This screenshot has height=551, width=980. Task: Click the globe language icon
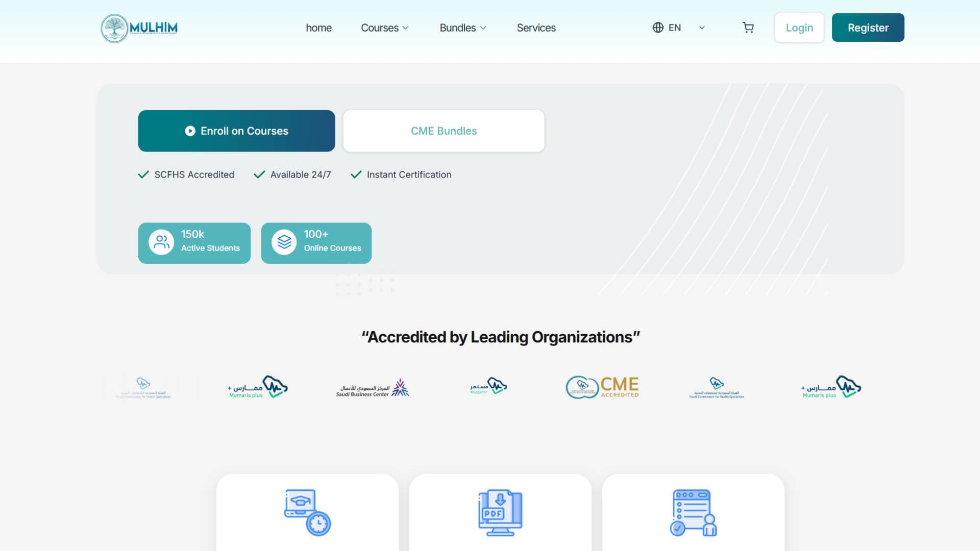(x=658, y=28)
